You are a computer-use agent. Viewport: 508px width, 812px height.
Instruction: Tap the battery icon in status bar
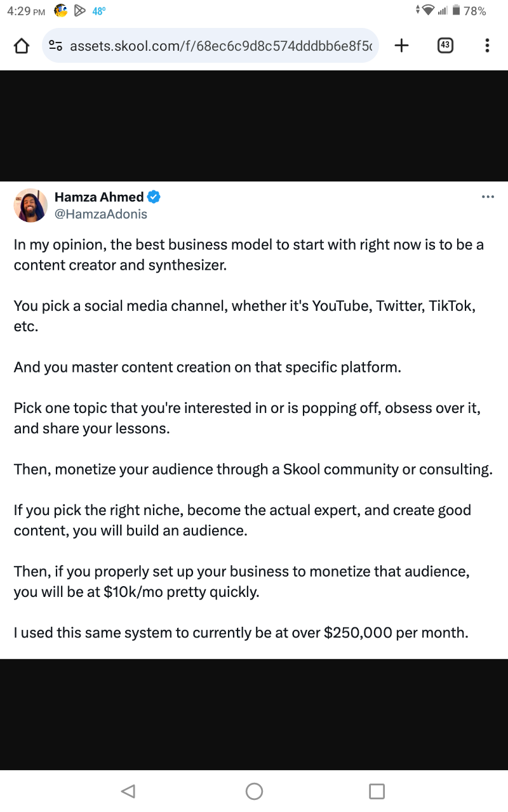click(x=455, y=11)
